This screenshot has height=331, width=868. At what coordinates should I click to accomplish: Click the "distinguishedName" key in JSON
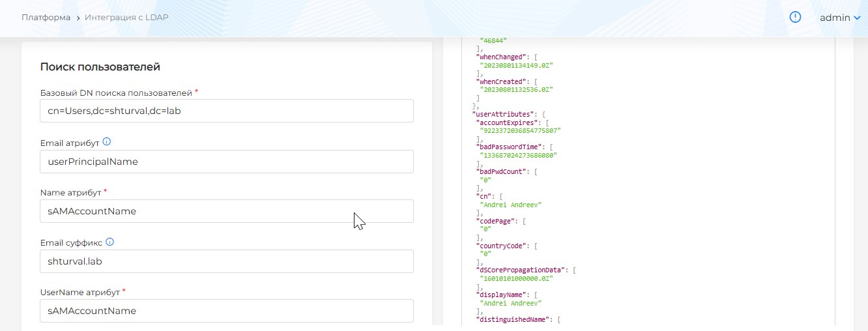[514, 319]
